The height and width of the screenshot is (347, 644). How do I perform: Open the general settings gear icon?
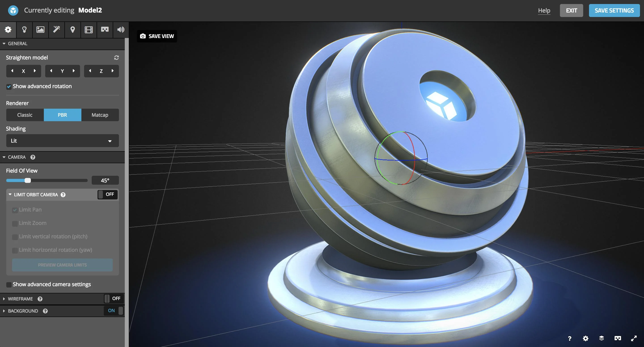pos(8,29)
